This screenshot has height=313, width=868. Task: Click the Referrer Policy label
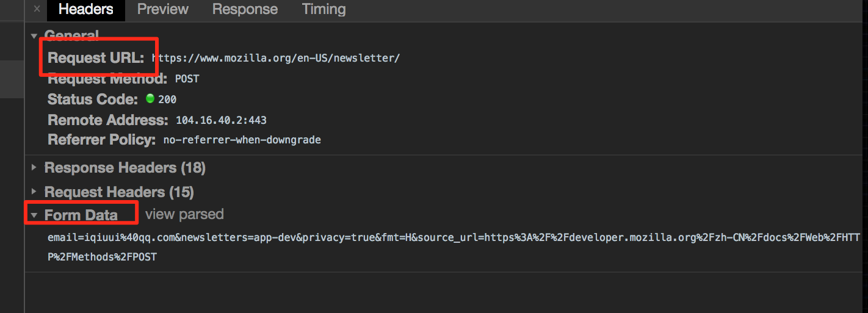(102, 140)
